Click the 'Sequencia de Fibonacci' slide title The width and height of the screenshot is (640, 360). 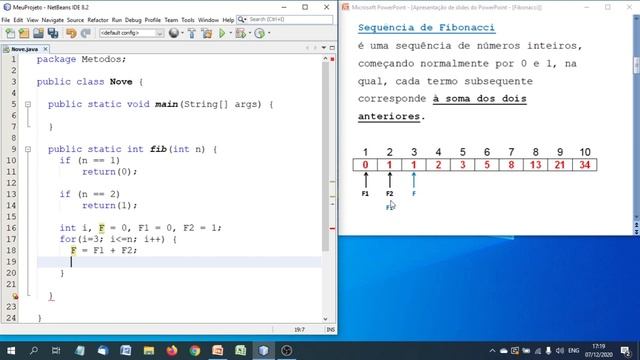(x=427, y=28)
